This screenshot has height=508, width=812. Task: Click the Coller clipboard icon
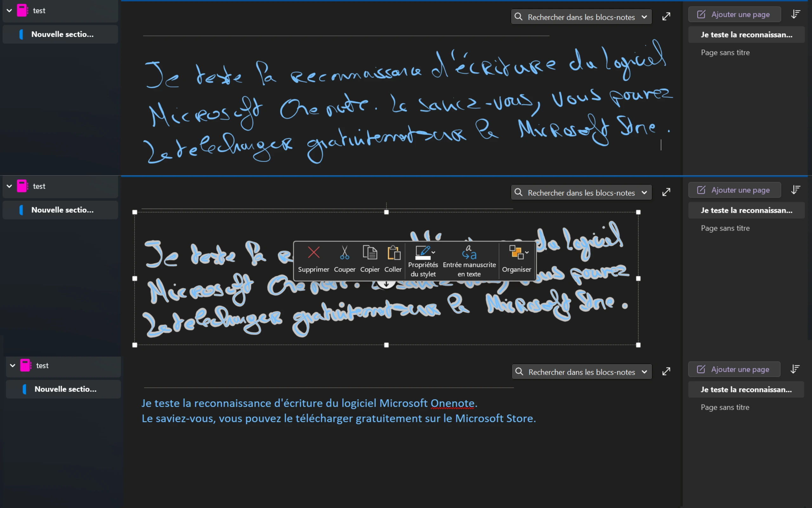[x=394, y=253]
